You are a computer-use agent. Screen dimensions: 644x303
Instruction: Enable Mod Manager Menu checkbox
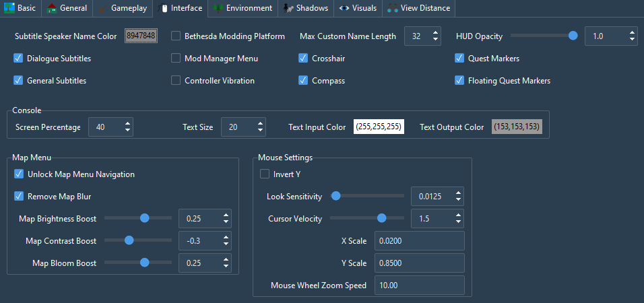176,59
